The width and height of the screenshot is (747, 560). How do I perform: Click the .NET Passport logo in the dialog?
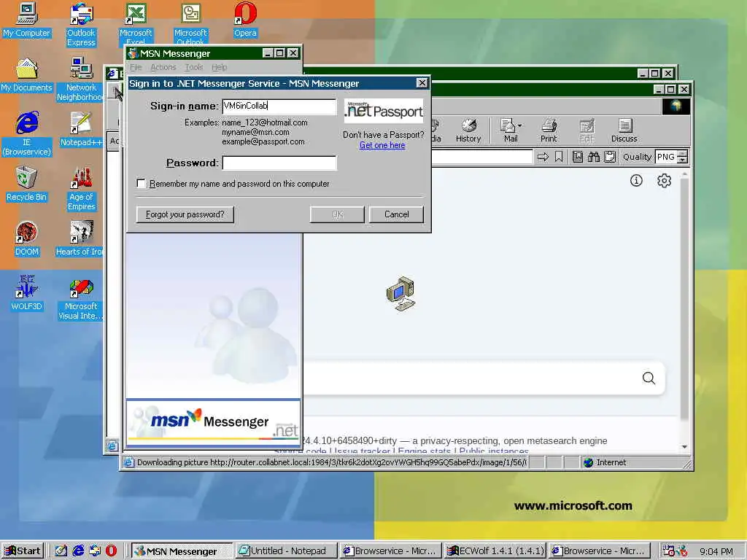coord(384,111)
